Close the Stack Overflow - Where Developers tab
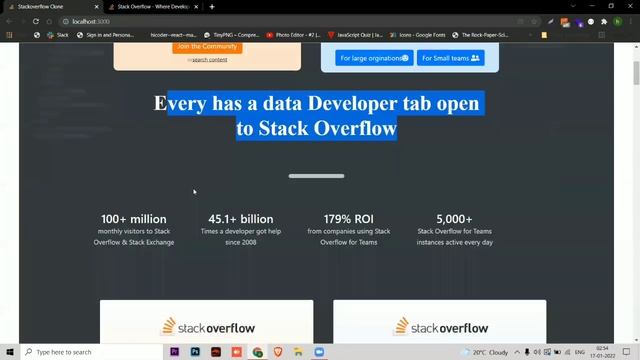This screenshot has height=360, width=640. [x=196, y=7]
